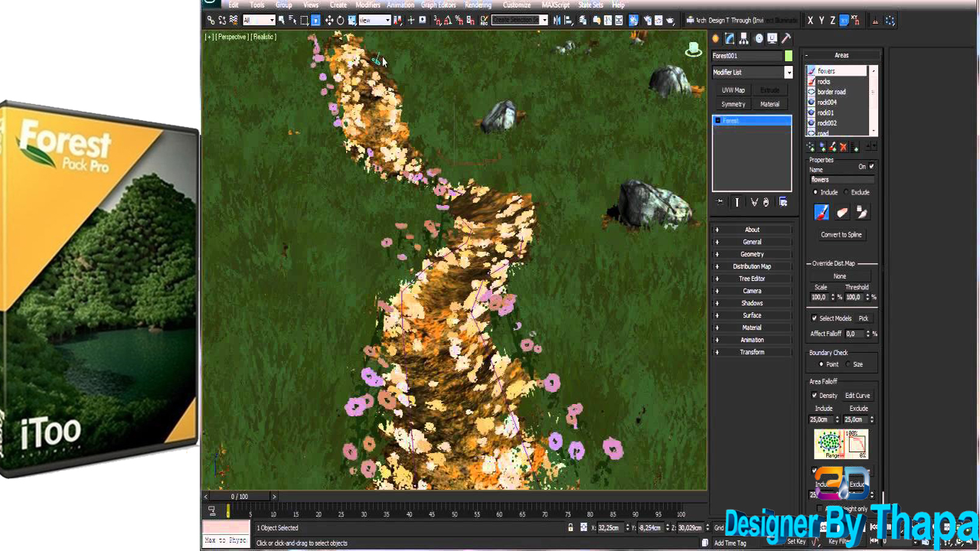This screenshot has height=551, width=980.
Task: Open the Hierarchy command panel tab
Action: click(744, 38)
